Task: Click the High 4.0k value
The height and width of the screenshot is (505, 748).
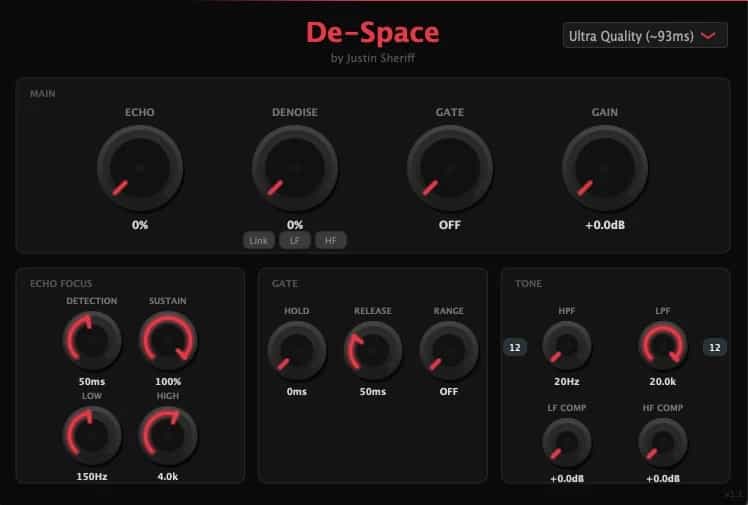Action: click(168, 476)
